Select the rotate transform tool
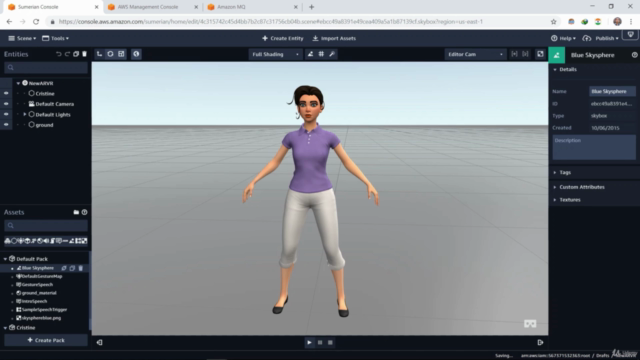The image size is (640, 360). (x=110, y=54)
